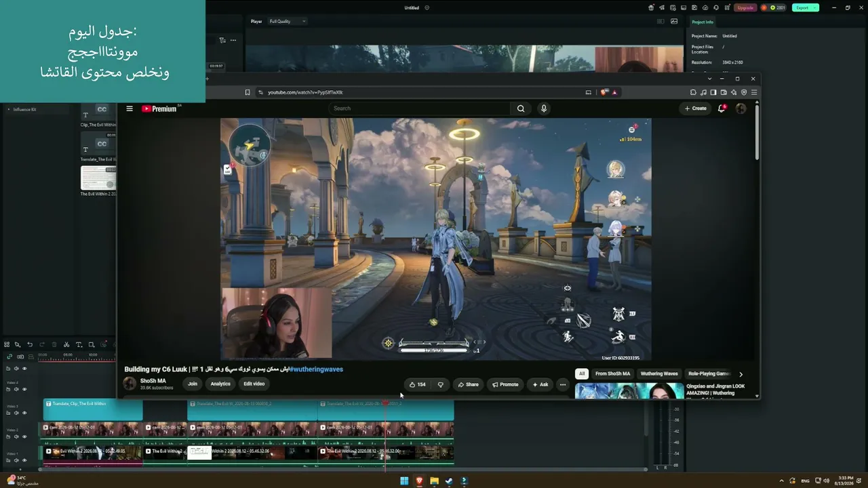Mute the Video 2 track speaker
Viewport: 868px width, 488px height.
(16, 436)
